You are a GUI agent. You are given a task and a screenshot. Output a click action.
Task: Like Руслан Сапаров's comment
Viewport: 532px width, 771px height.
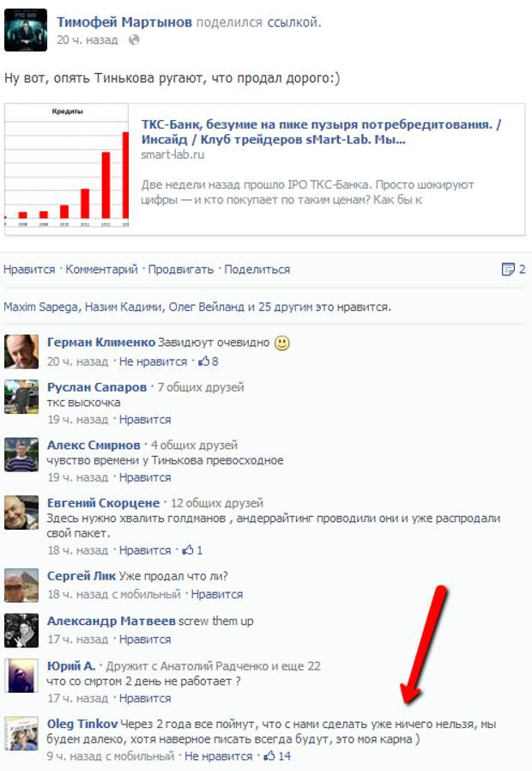click(x=145, y=420)
